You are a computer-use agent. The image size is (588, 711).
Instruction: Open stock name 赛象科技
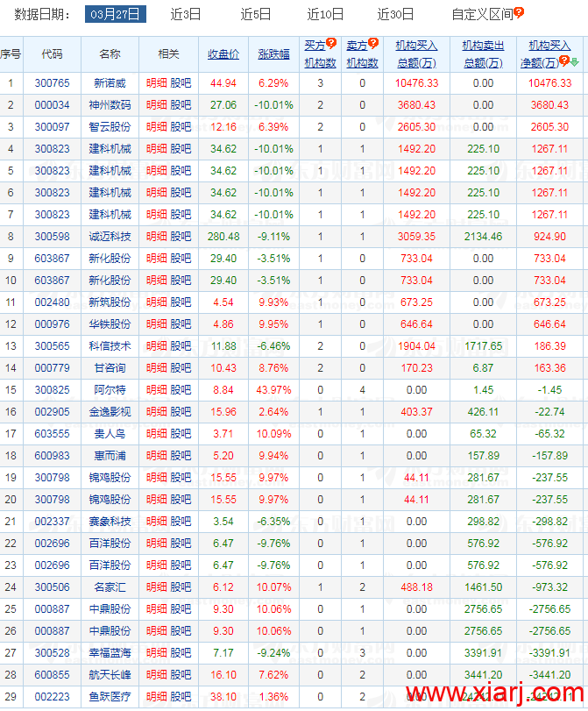click(x=110, y=522)
